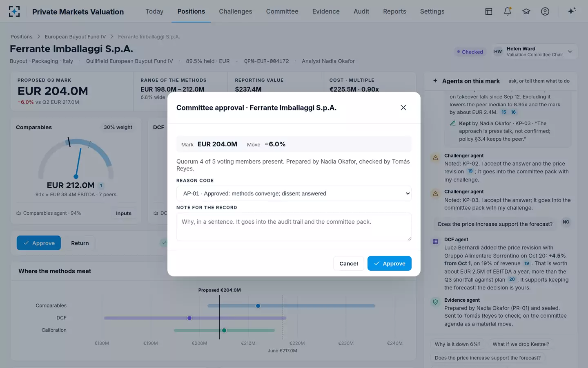Click Approve in the Committee approval dialog

pos(390,263)
